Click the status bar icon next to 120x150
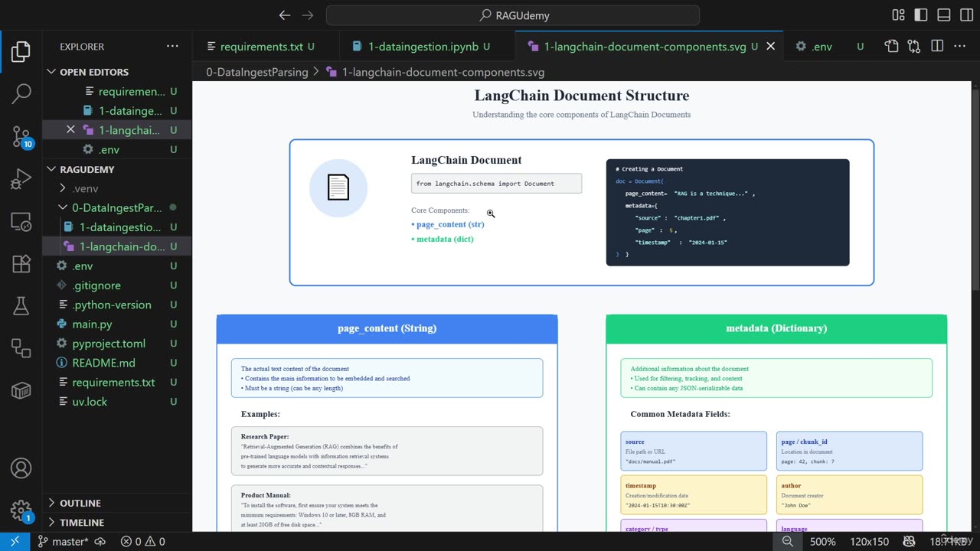 (910, 541)
